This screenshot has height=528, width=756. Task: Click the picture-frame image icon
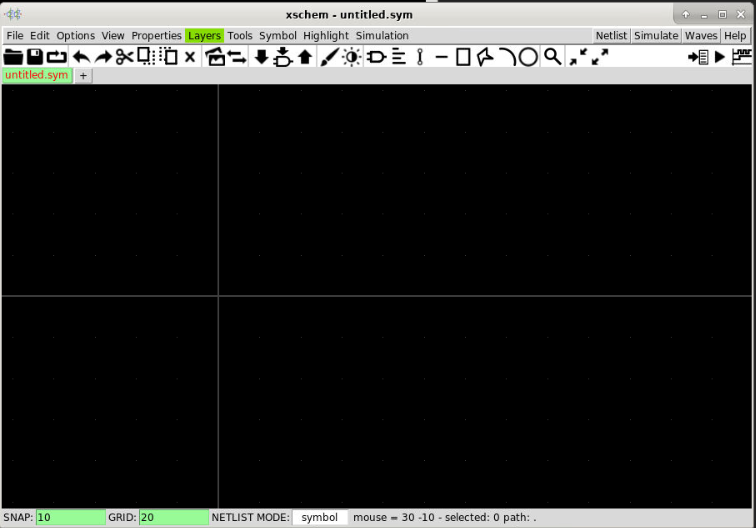[x=215, y=57]
